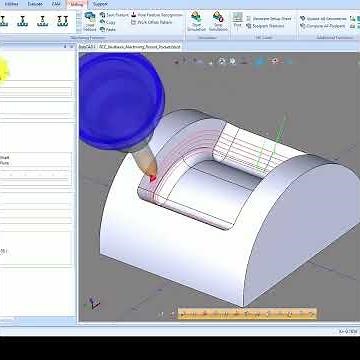Image resolution: width=360 pixels, height=360 pixels.
Task: Select the third machining feature icon in the gallery
Action: click(x=43, y=21)
